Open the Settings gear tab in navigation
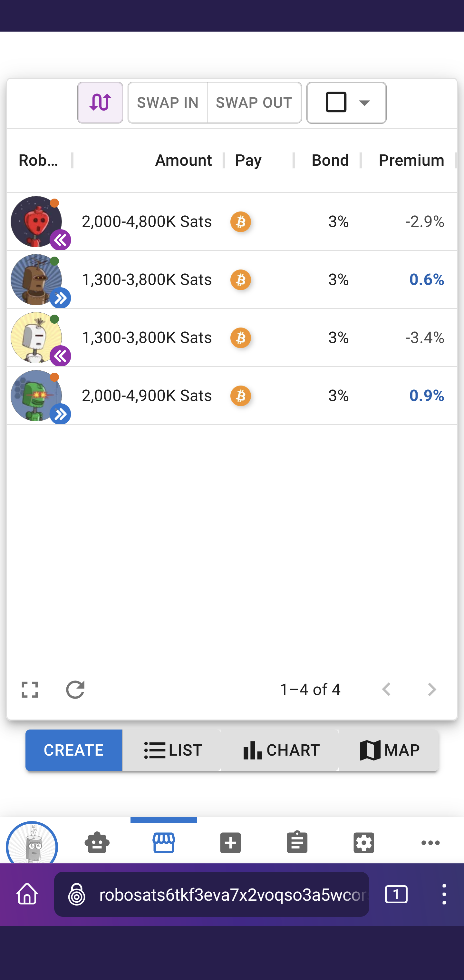Viewport: 464px width, 980px height. [x=363, y=842]
